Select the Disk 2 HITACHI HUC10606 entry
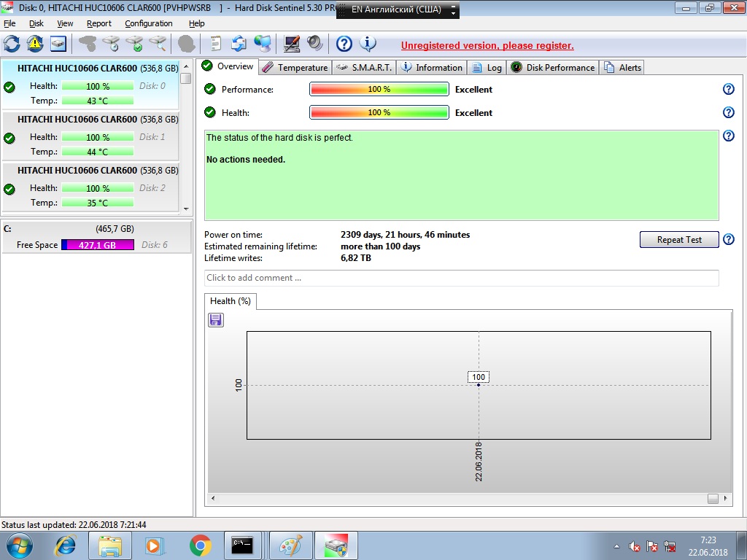Image resolution: width=747 pixels, height=560 pixels. click(x=90, y=187)
